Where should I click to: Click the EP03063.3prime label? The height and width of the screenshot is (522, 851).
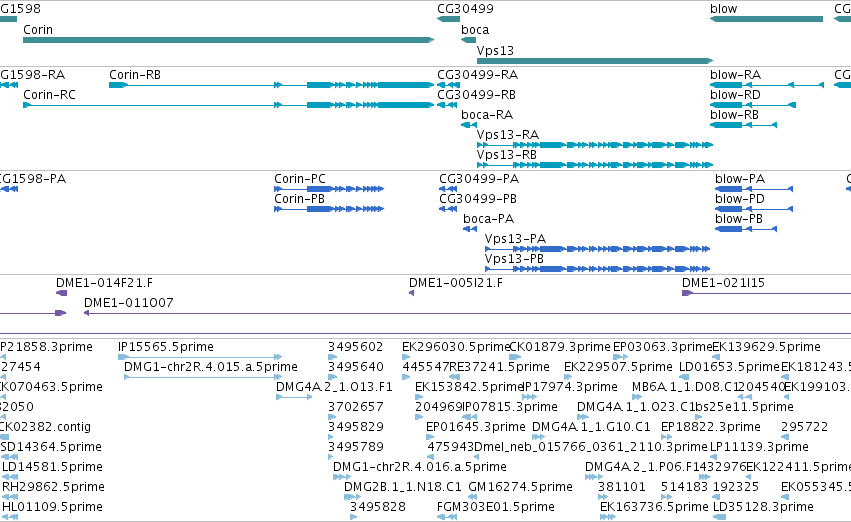pos(662,347)
